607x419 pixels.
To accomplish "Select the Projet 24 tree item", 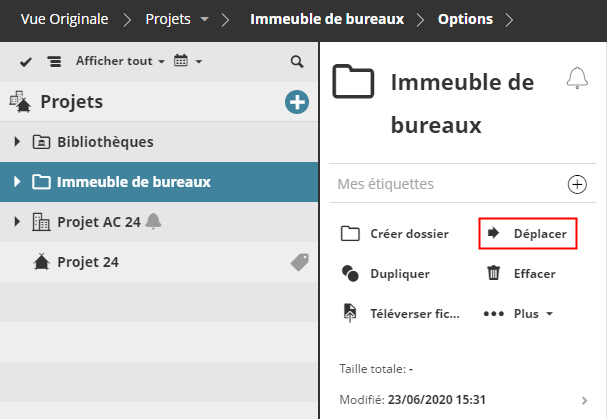I will (89, 261).
